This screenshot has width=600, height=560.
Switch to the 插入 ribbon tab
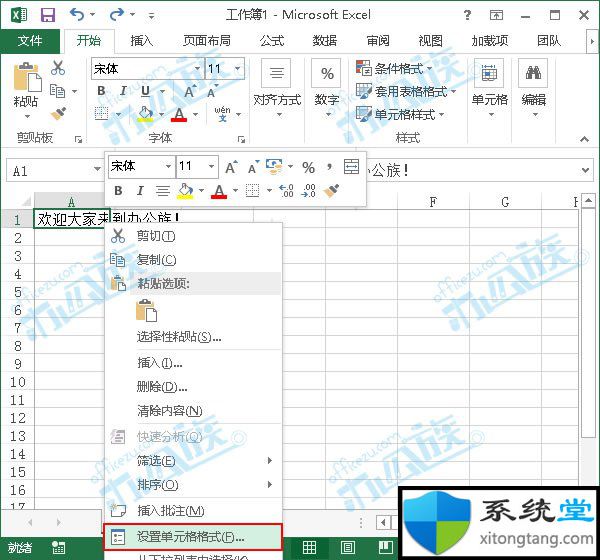[x=142, y=41]
